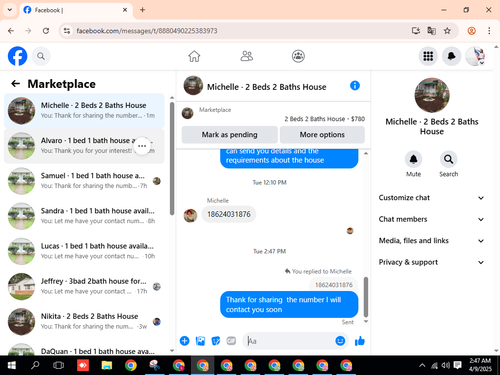Open File Explorer from taskbar
The image size is (500, 375).
click(107, 365)
